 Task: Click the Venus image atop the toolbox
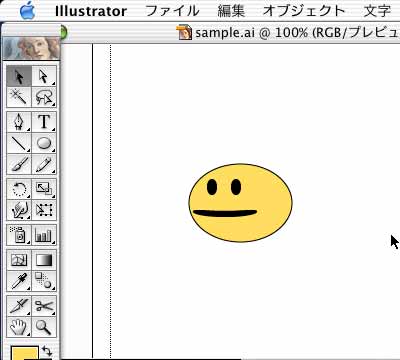pyautogui.click(x=31, y=48)
